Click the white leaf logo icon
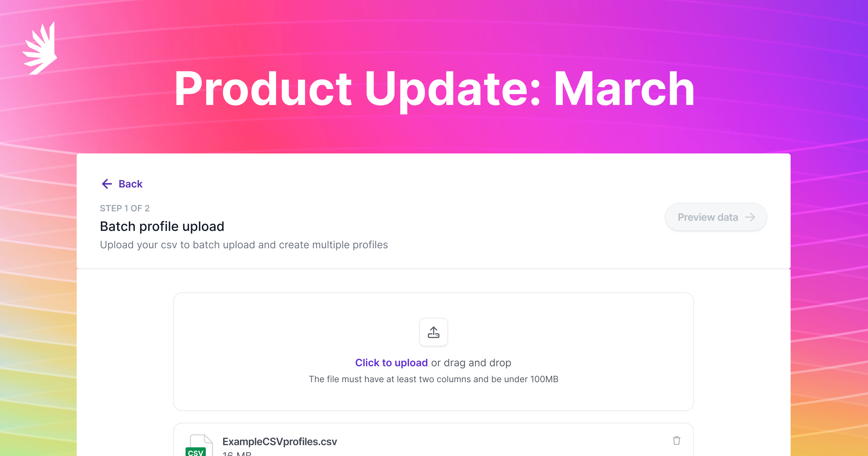This screenshot has width=868, height=456. pos(41,49)
